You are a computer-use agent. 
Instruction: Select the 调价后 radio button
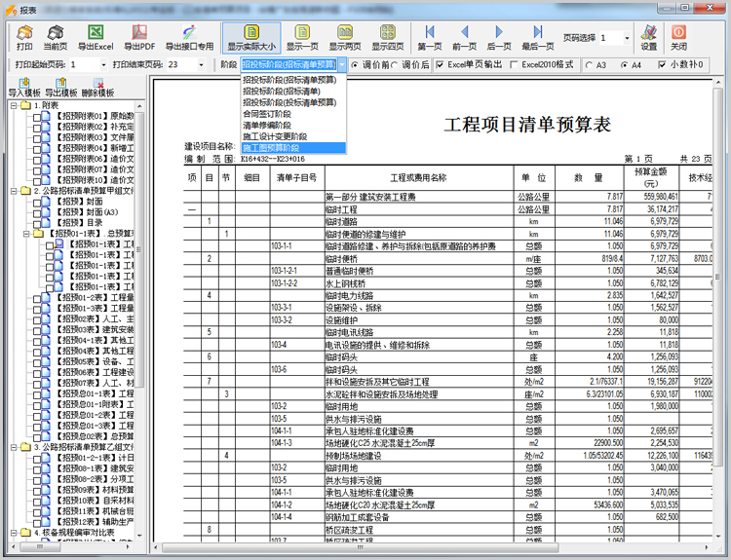pos(394,64)
